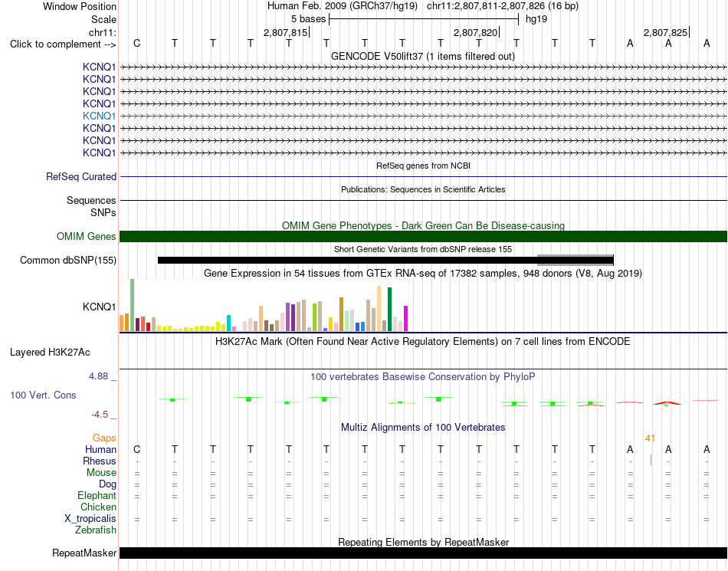Click the 2,807,815 ruler coordinate

point(286,32)
